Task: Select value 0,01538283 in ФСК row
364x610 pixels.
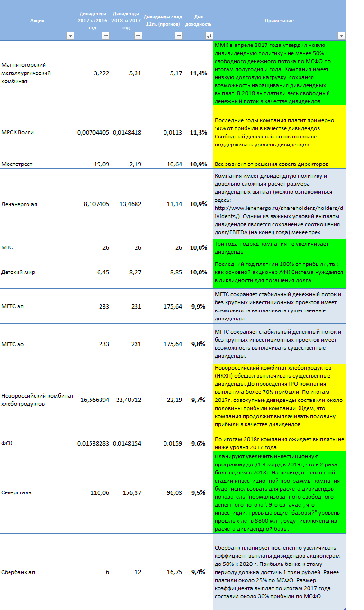Action: 93,443
